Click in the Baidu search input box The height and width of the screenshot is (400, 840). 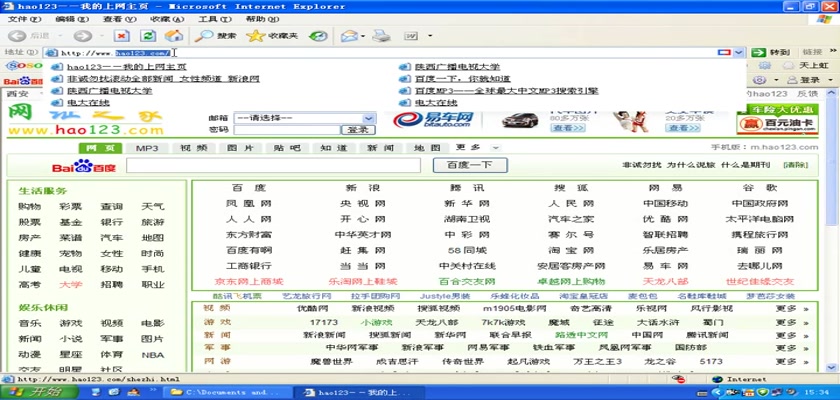point(273,165)
